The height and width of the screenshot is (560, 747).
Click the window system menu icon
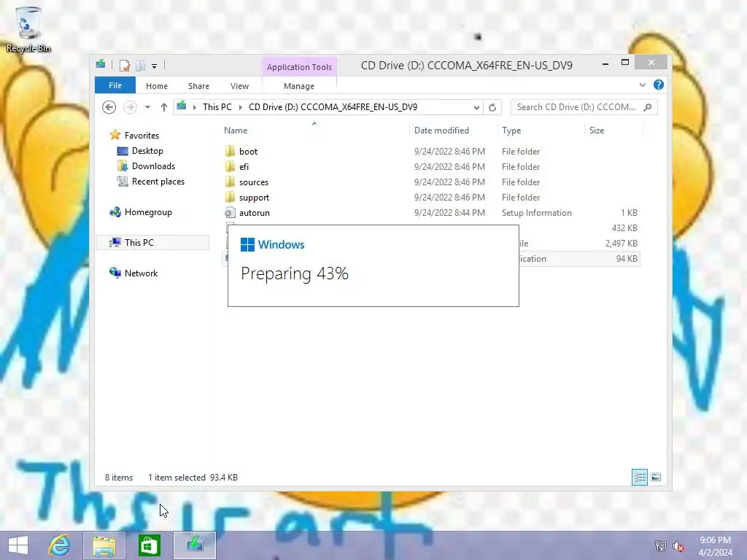coord(101,64)
